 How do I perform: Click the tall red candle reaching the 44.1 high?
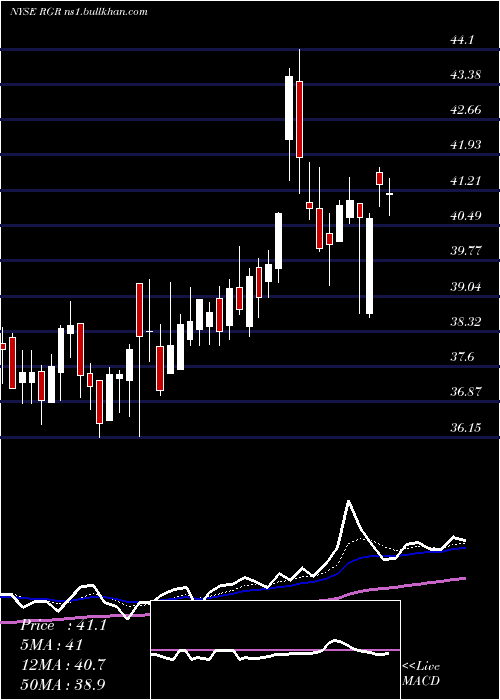click(x=299, y=119)
